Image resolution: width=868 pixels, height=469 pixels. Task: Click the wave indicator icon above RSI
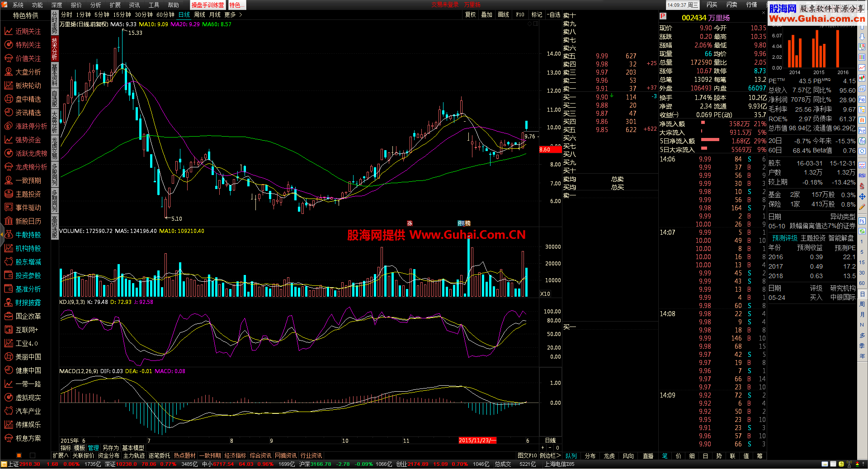[x=862, y=165]
